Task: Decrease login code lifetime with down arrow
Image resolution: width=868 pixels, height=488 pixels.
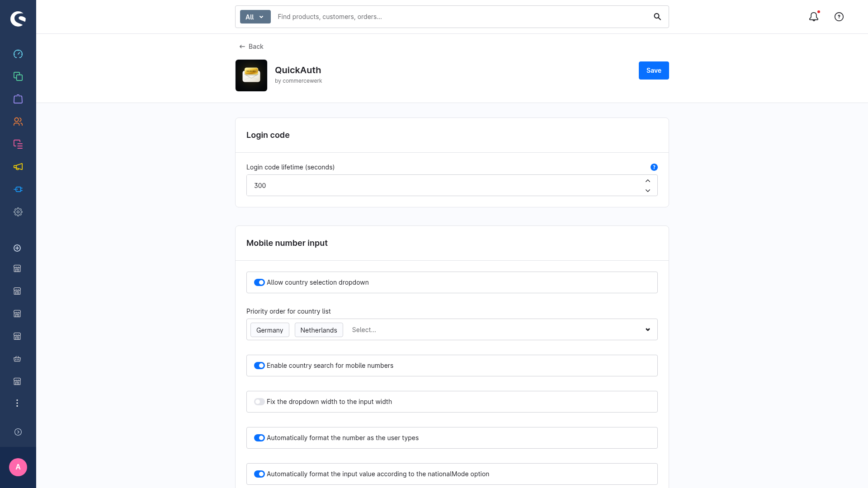Action: point(648,191)
